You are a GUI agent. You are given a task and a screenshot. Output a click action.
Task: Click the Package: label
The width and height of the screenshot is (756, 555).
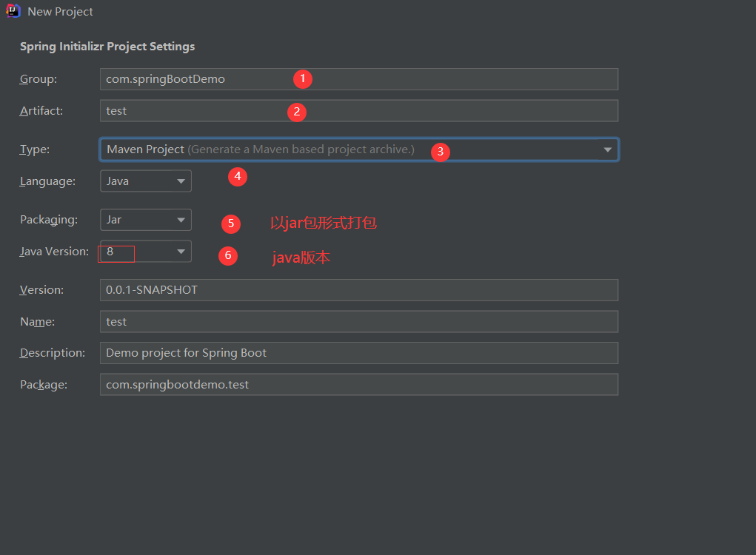coord(44,385)
